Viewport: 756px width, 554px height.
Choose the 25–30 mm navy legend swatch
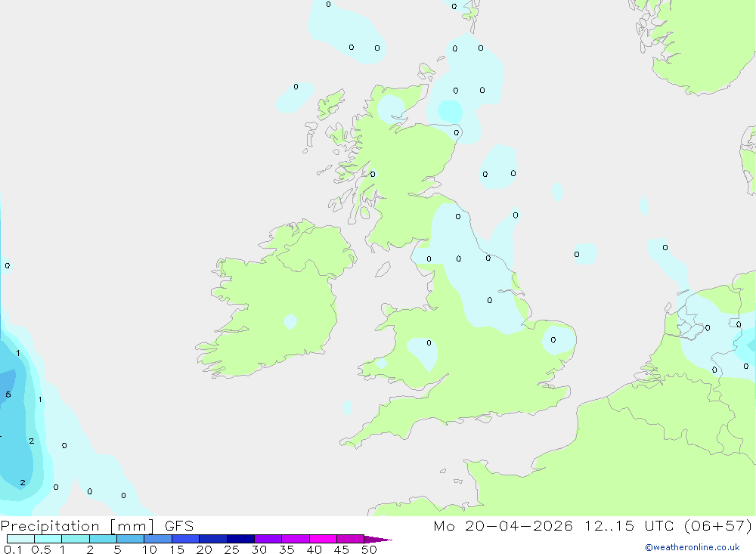pyautogui.click(x=240, y=539)
